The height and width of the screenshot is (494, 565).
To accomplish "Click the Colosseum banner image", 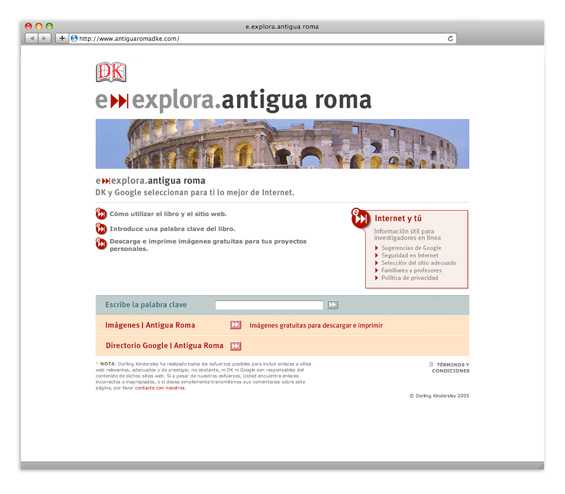I will pos(282,144).
